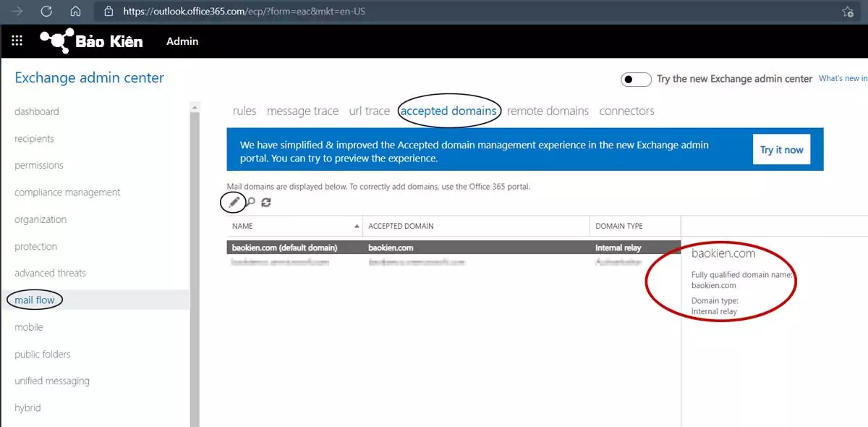The height and width of the screenshot is (427, 868).
Task: Click the edit pencil icon
Action: tap(234, 203)
